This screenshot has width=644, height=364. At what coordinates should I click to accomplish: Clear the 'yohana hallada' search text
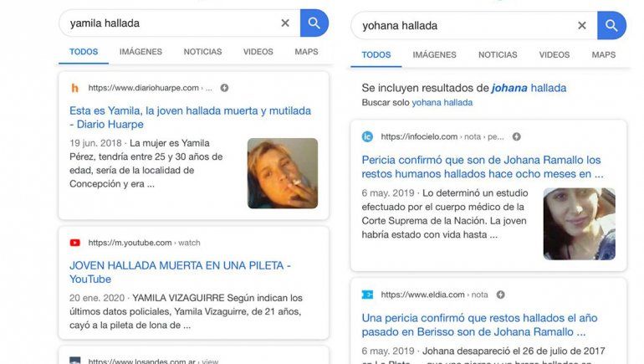[581, 25]
